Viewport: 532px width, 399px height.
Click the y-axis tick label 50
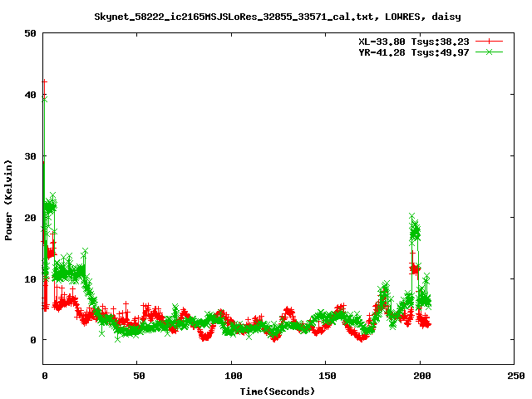point(30,33)
